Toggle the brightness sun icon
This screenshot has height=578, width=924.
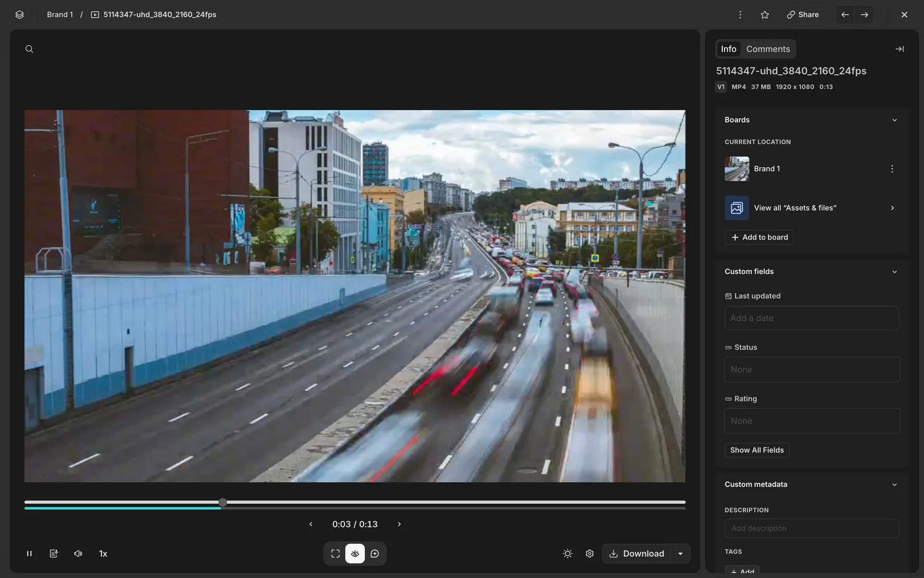(567, 553)
